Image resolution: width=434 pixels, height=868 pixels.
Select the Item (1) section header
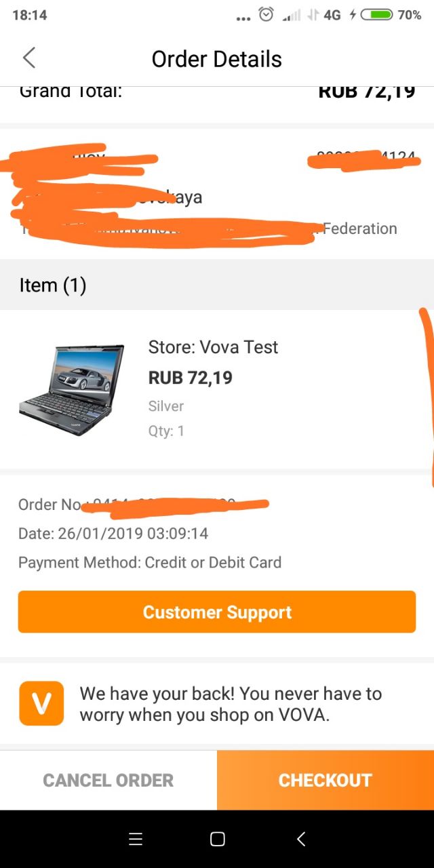click(217, 285)
